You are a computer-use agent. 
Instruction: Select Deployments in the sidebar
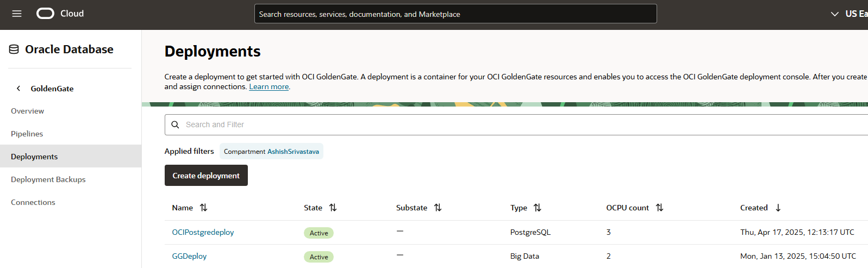coord(71,156)
